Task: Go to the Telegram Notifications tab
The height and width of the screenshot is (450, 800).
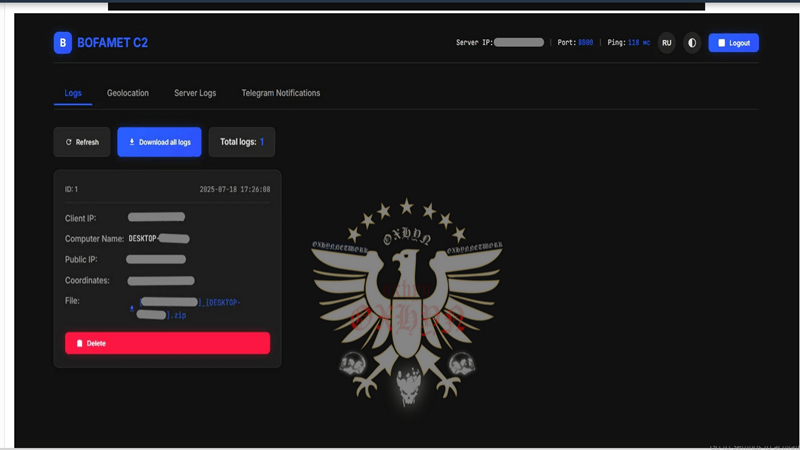Action: [x=281, y=93]
